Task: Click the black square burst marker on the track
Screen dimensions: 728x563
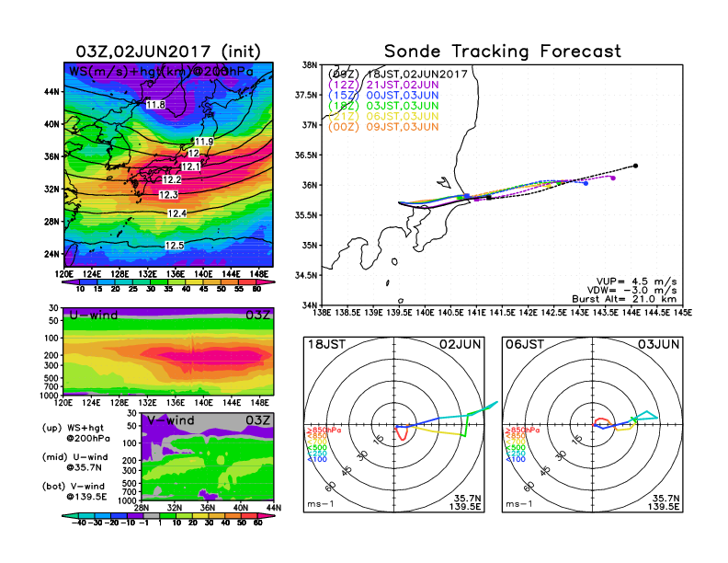Action: [489, 198]
